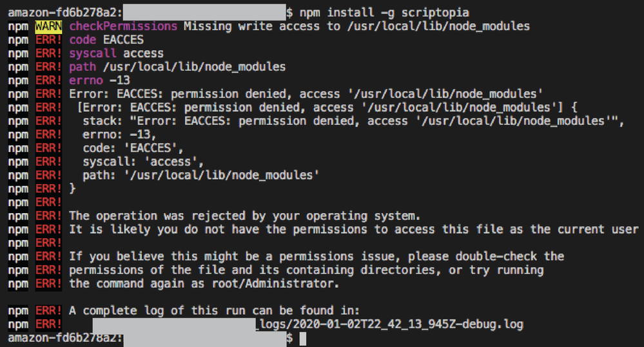Click the 'syscall access' line
Image resolution: width=644 pixels, height=347 pixels.
point(116,53)
